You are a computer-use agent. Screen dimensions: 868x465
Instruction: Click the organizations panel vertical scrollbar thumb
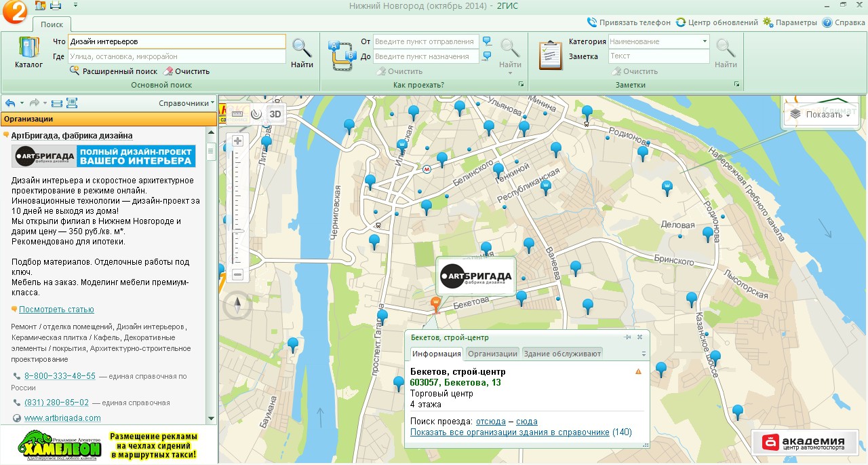210,151
